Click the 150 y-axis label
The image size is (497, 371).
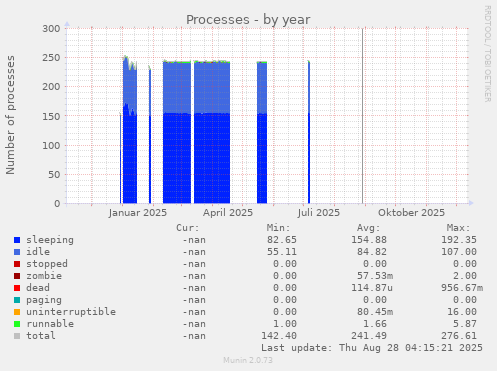51,116
